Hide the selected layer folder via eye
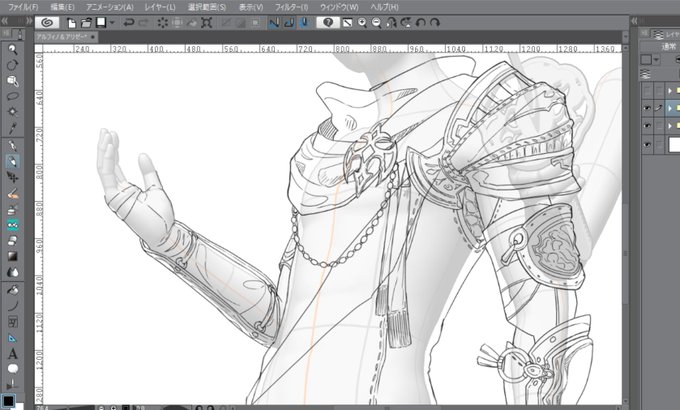This screenshot has height=410, width=680. [x=647, y=108]
